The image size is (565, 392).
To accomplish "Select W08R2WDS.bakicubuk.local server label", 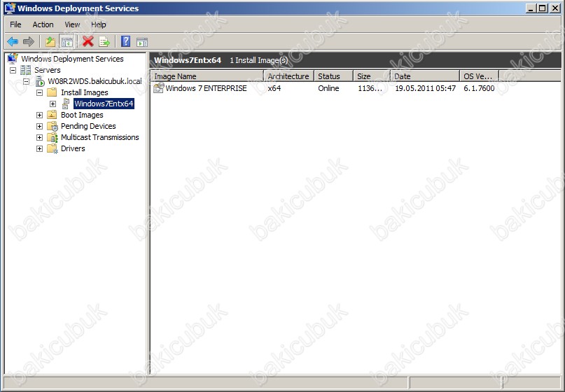I will click(95, 81).
